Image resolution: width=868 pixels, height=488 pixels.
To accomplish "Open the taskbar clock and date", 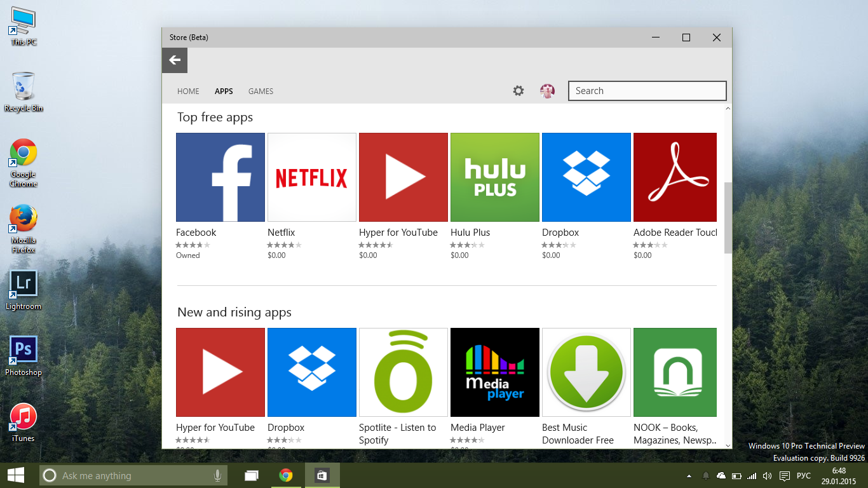I will tap(839, 476).
